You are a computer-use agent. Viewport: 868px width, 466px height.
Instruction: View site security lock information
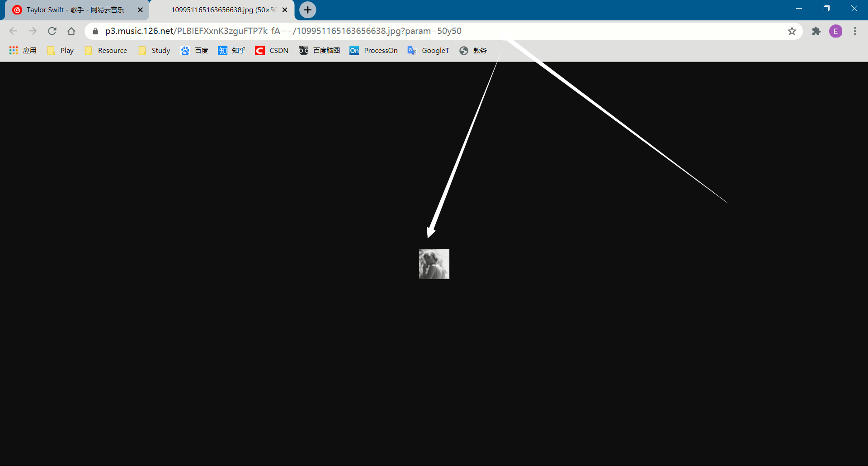tap(95, 31)
